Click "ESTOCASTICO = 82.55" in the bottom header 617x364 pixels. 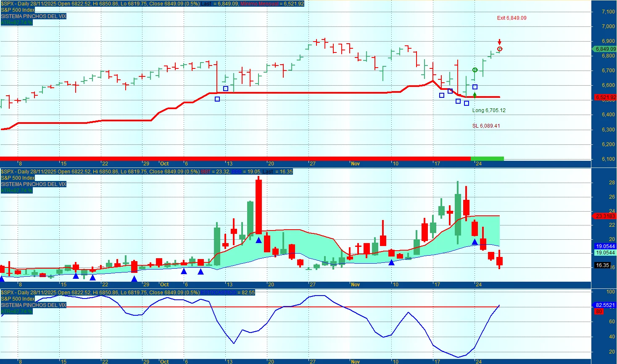228,293
